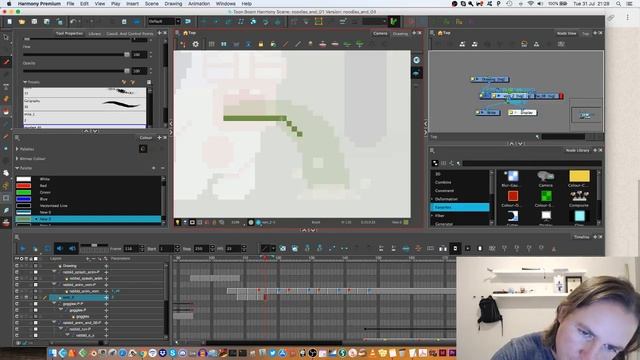Click the Colour-Card yellow node in the Node Library
The width and height of the screenshot is (640, 360).
579,176
